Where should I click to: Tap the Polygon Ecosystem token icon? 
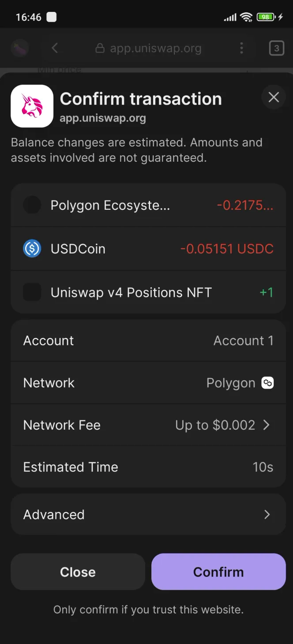point(32,205)
